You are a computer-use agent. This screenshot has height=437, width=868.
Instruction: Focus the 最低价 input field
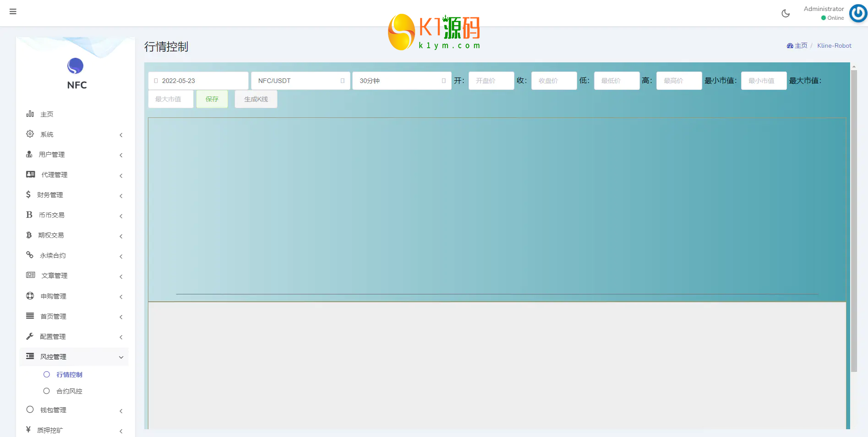click(x=617, y=81)
